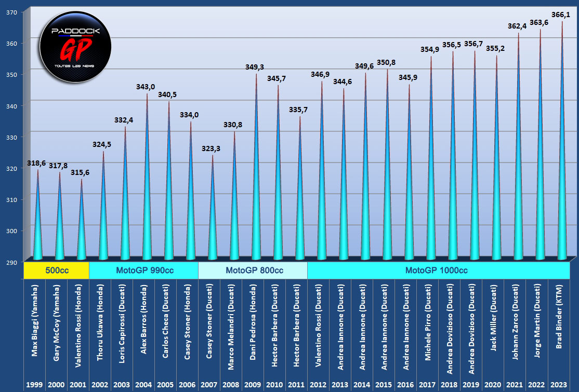This screenshot has height=392, width=579.
Task: Select the Jorge Martin (Ducati) rider label
Action: click(537, 328)
